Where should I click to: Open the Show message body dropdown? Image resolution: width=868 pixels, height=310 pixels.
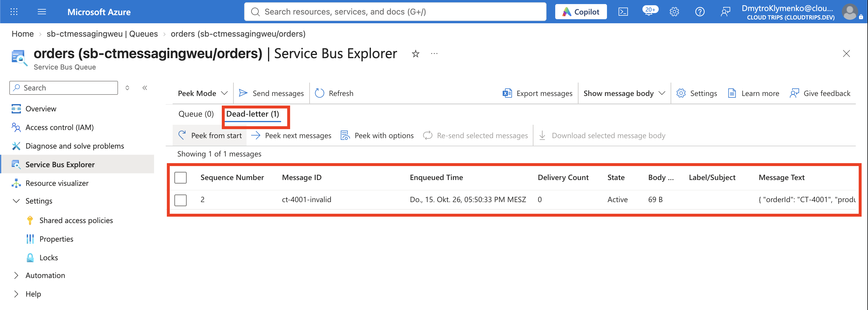click(624, 93)
